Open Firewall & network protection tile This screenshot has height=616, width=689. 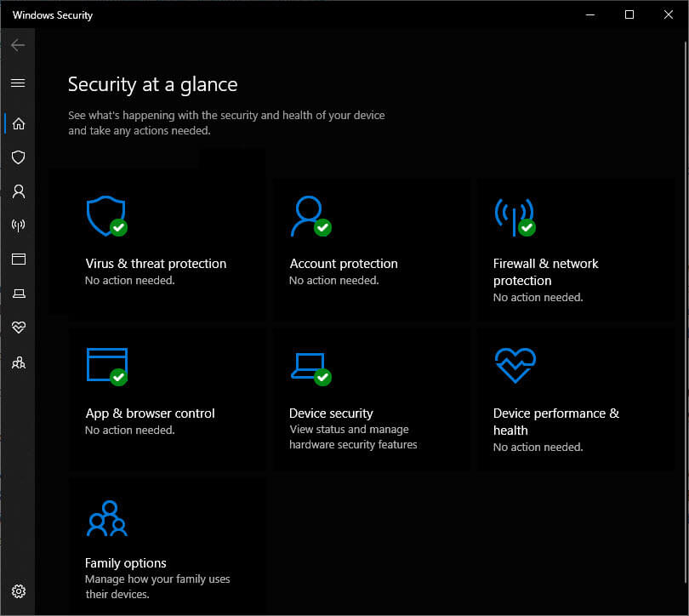[576, 249]
